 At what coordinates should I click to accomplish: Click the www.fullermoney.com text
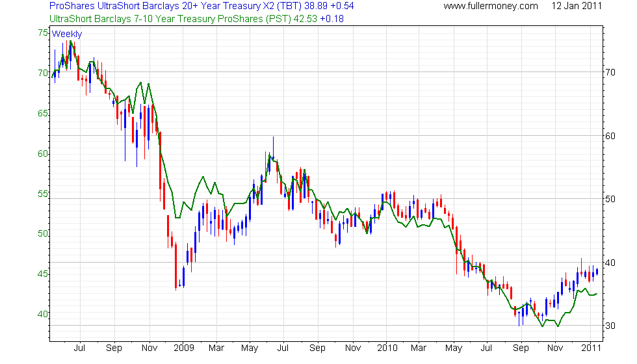click(491, 6)
